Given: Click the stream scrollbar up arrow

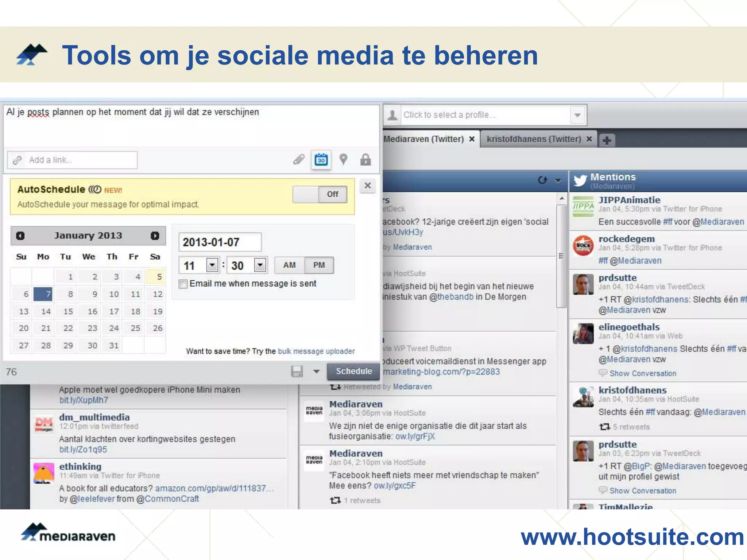Looking at the screenshot, I should 561,198.
